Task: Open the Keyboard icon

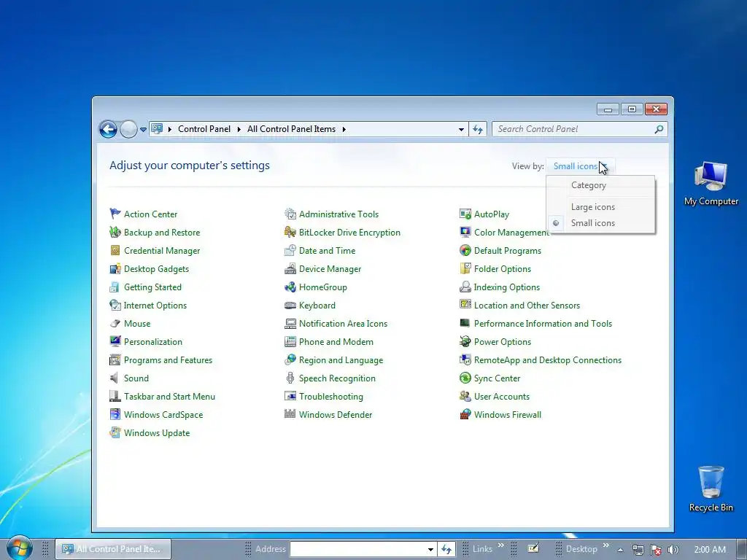Action: pyautogui.click(x=290, y=306)
